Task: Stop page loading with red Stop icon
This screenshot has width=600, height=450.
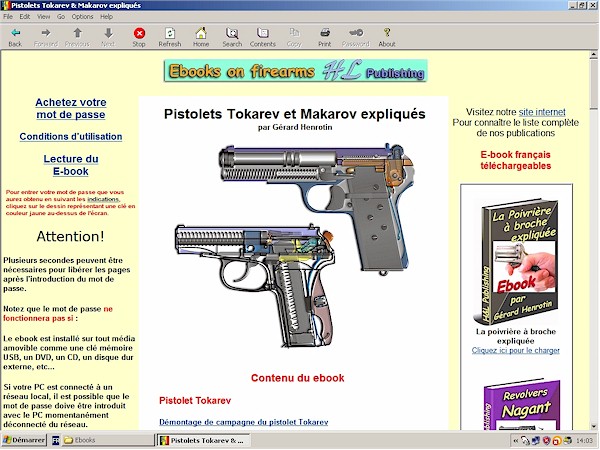Action: click(x=139, y=37)
